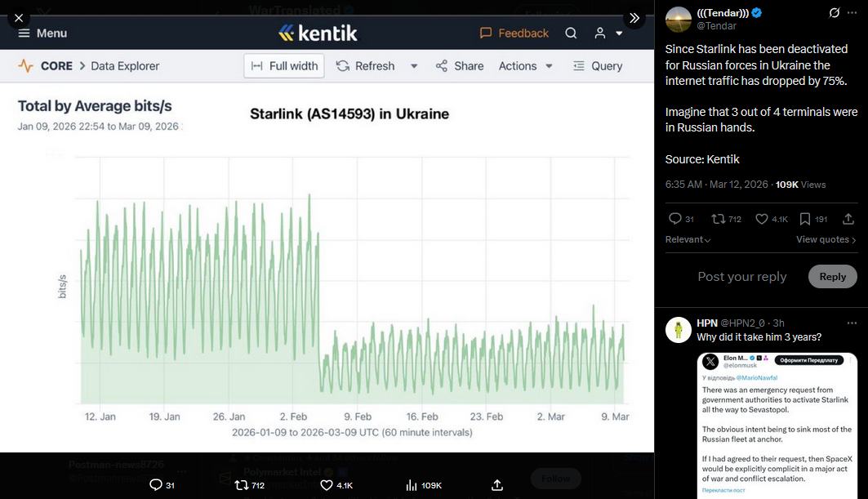Open the HPN username link
Screen dimensions: 868x499
coord(707,323)
